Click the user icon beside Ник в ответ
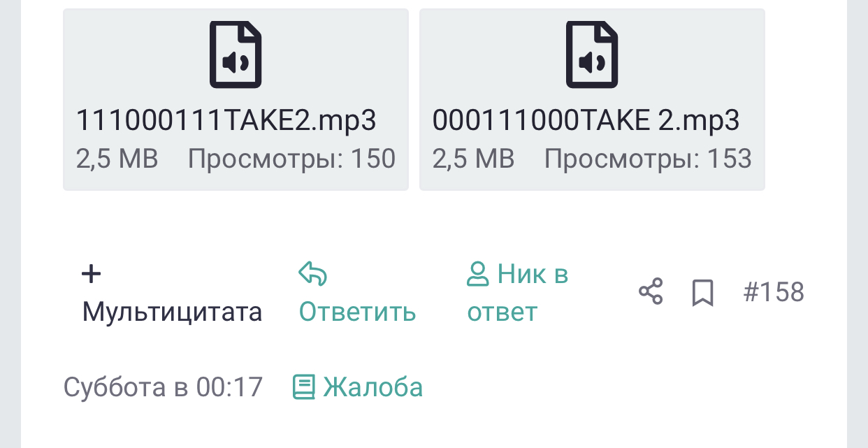The image size is (868, 448). point(478,274)
